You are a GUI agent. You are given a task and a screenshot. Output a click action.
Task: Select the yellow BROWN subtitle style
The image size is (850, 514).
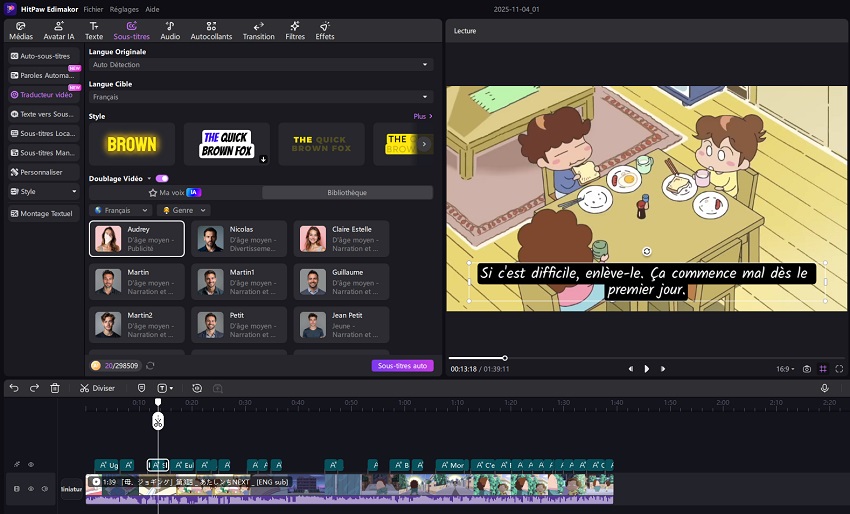point(132,144)
